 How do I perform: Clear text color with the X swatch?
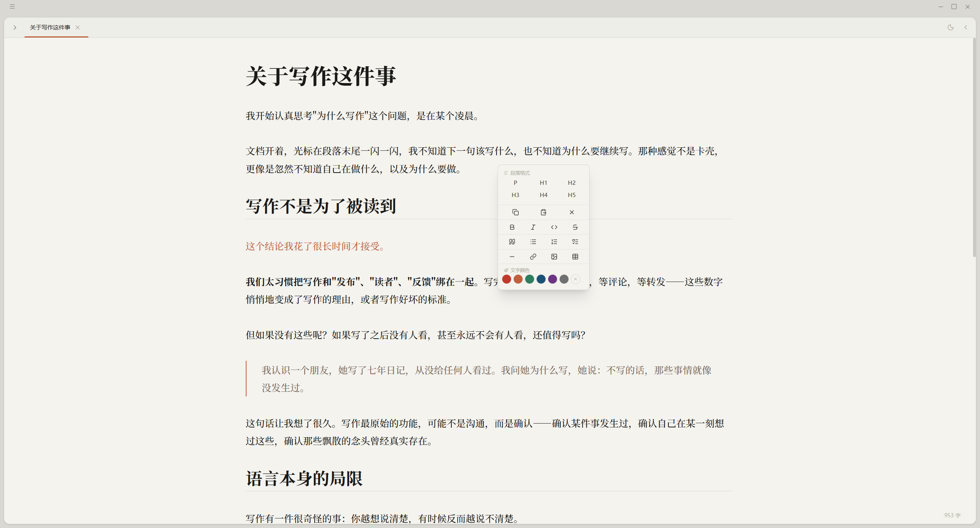[x=575, y=279]
